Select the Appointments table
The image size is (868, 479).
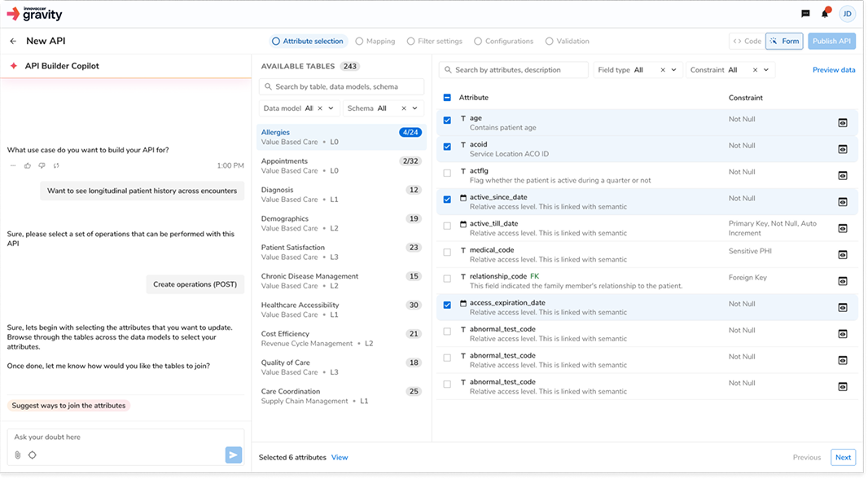click(x=341, y=165)
